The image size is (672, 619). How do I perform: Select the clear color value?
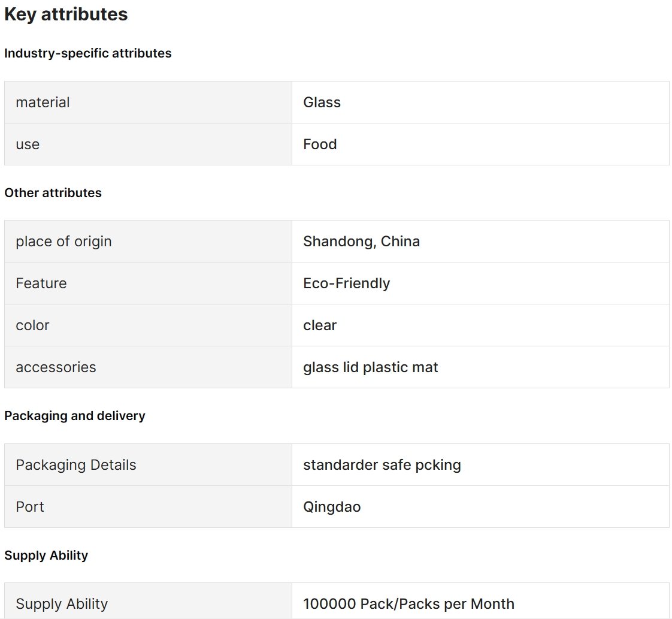(320, 325)
